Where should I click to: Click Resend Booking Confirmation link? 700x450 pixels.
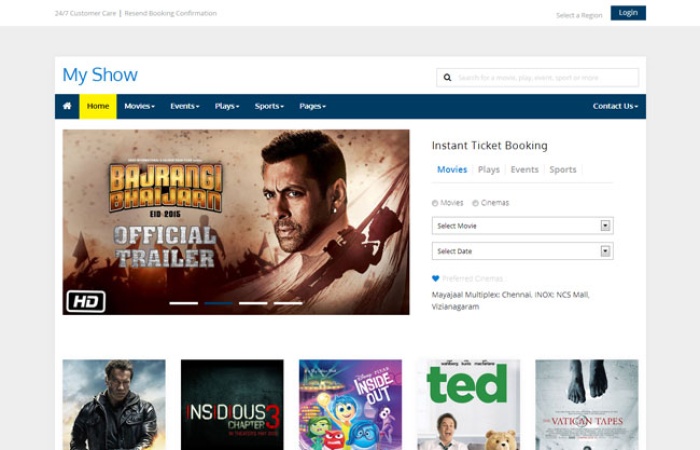171,13
